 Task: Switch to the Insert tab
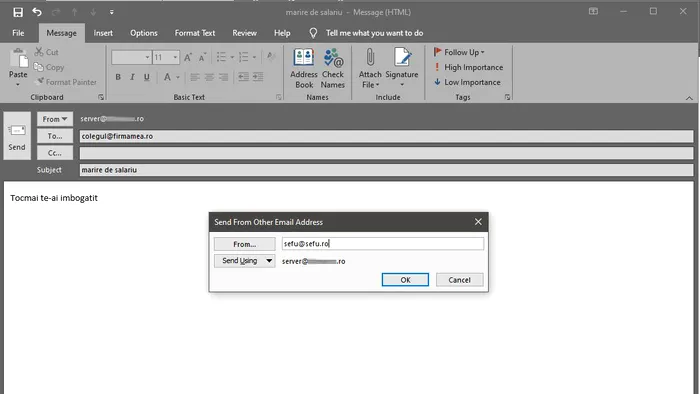[x=103, y=33]
